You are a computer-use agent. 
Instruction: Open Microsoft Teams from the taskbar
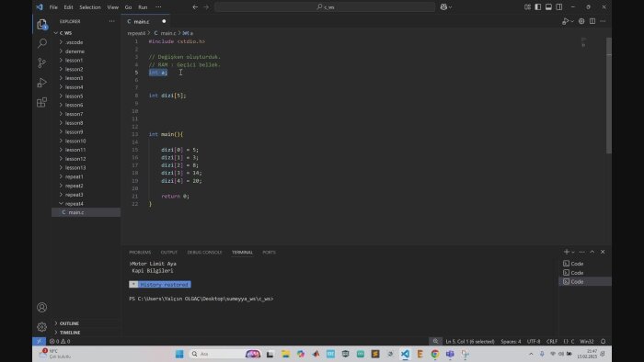(x=450, y=354)
